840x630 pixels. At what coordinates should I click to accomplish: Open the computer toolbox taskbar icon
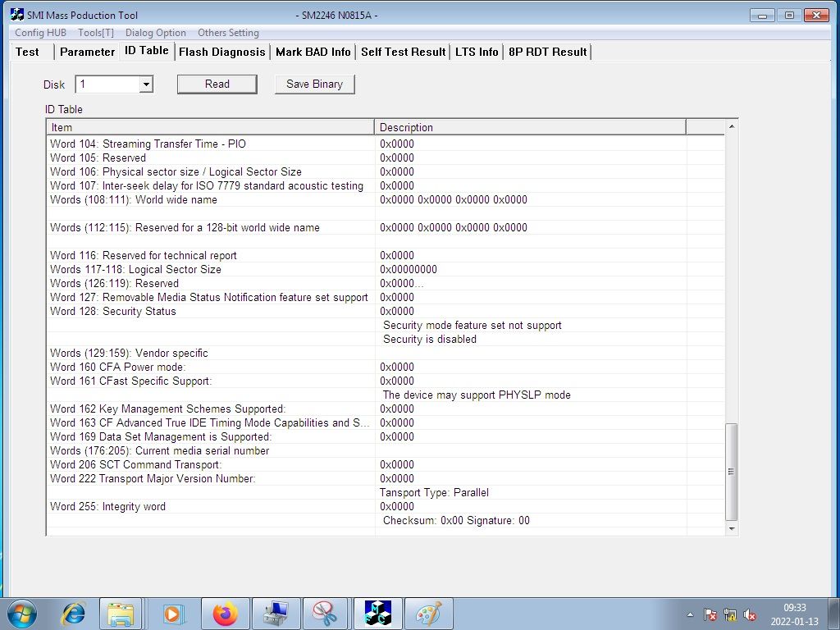(x=276, y=614)
